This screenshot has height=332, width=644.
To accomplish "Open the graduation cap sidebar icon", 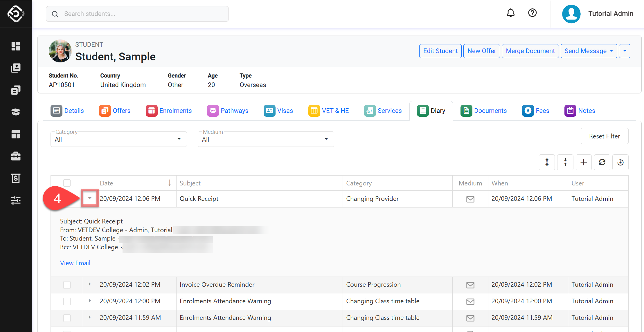I will pos(16,112).
